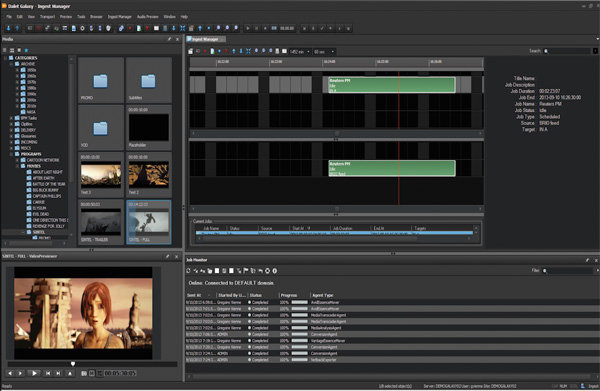Open the Transport menu
The height and width of the screenshot is (391, 600).
tap(47, 17)
